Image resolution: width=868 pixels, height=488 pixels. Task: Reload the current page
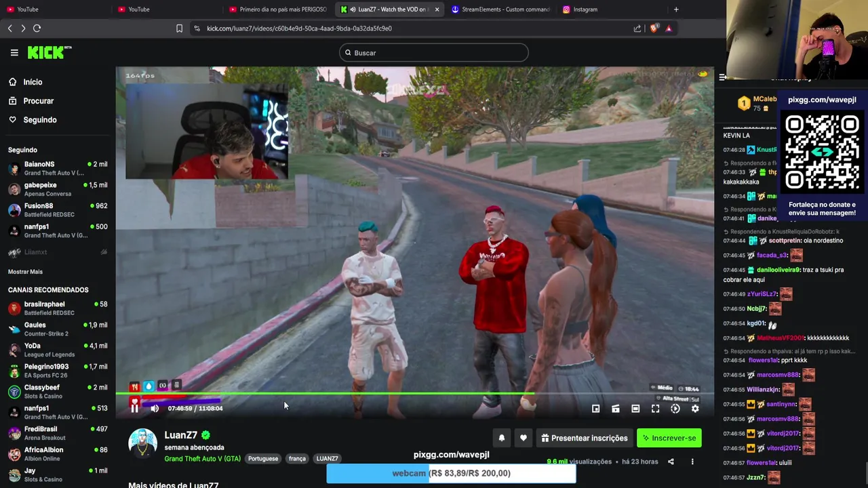pos(37,28)
